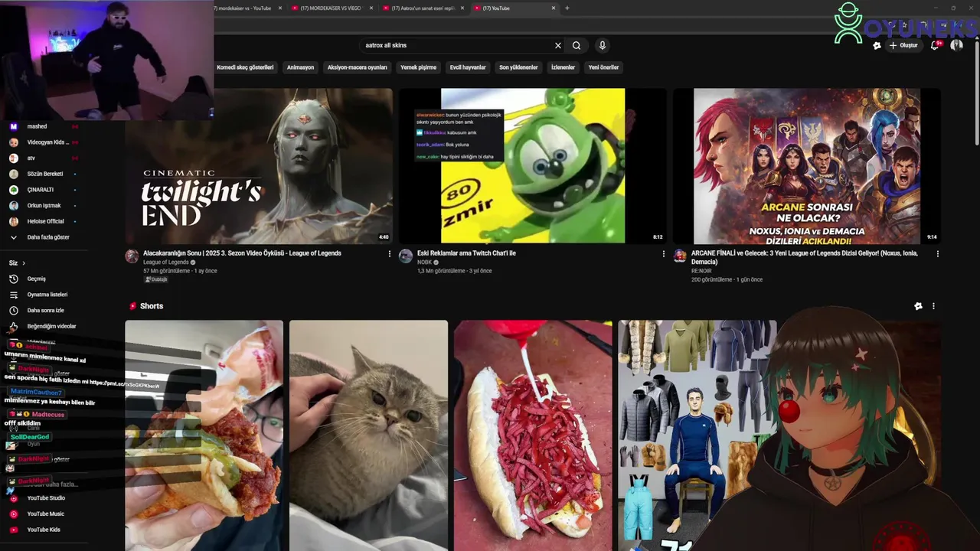Open the burrito Shorts thumbnail
The image size is (980, 551).
(x=204, y=435)
